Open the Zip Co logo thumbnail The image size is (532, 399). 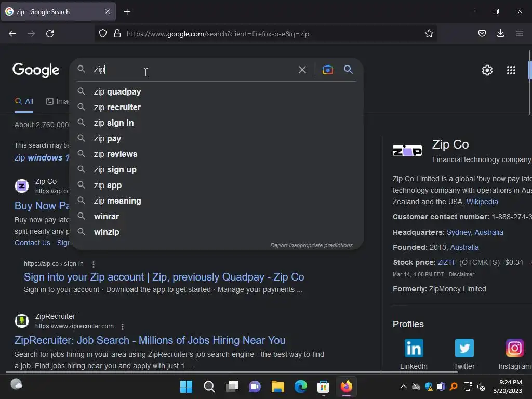407,150
